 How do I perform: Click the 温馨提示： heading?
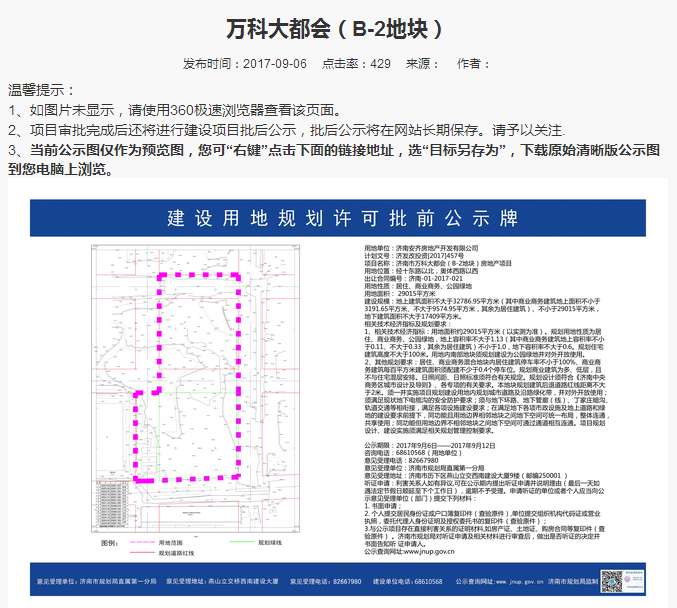tap(41, 90)
